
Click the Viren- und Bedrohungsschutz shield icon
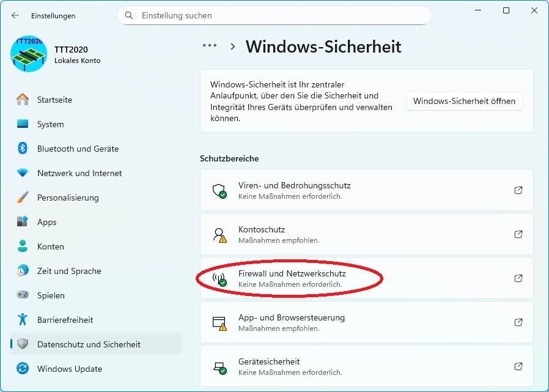click(219, 191)
